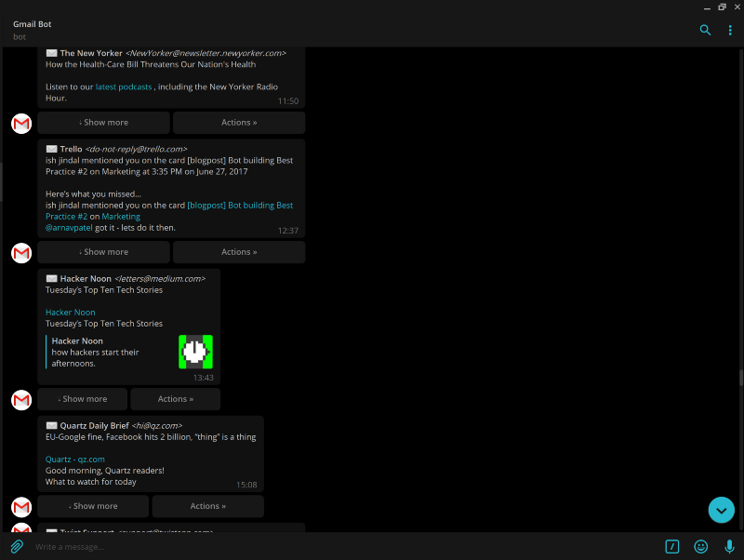Click the 'Here's what you missed...' line
The width and height of the screenshot is (744, 560).
point(94,194)
